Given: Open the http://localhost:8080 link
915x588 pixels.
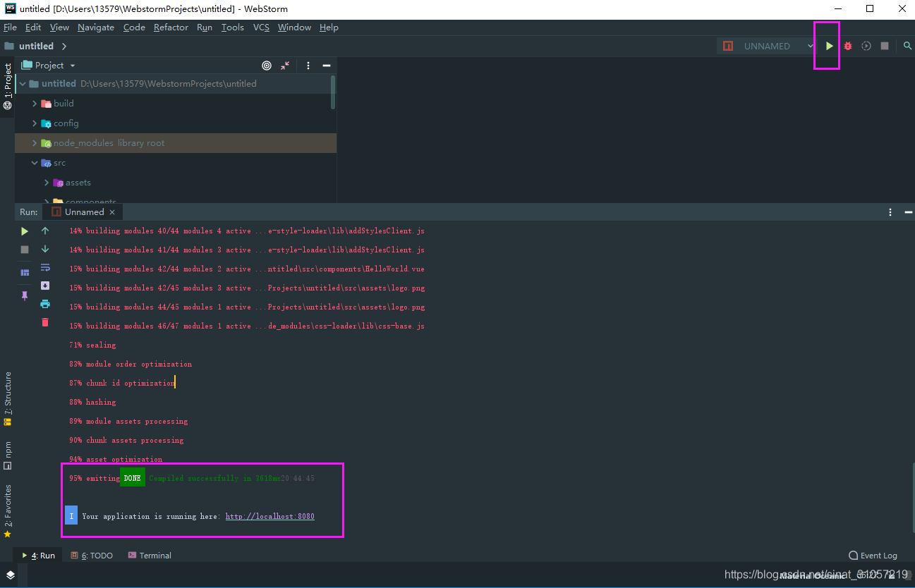Looking at the screenshot, I should click(x=270, y=516).
